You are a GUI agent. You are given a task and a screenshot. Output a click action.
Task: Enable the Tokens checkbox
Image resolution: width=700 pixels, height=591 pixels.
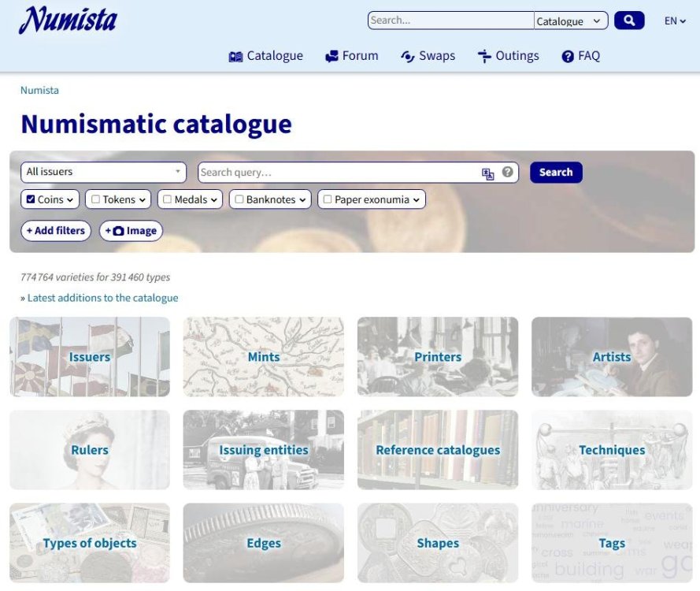95,200
